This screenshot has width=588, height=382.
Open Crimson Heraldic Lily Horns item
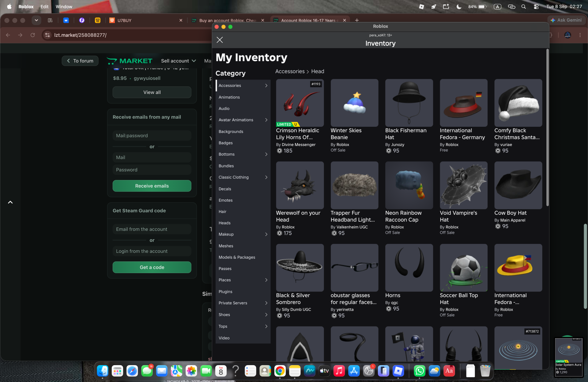coord(300,103)
